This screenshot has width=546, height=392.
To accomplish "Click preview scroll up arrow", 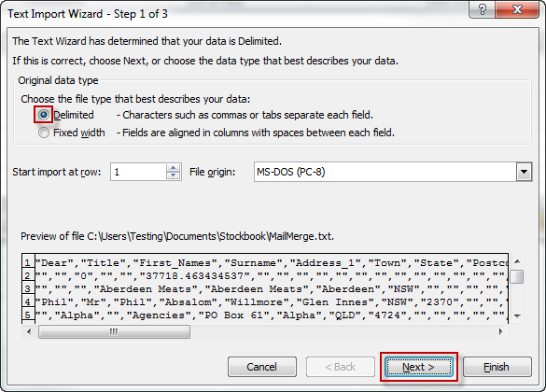I will tap(517, 261).
